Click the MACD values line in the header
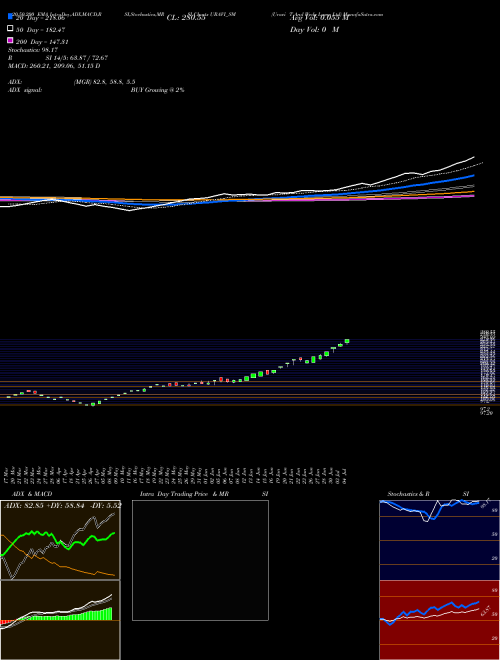 tap(54, 66)
